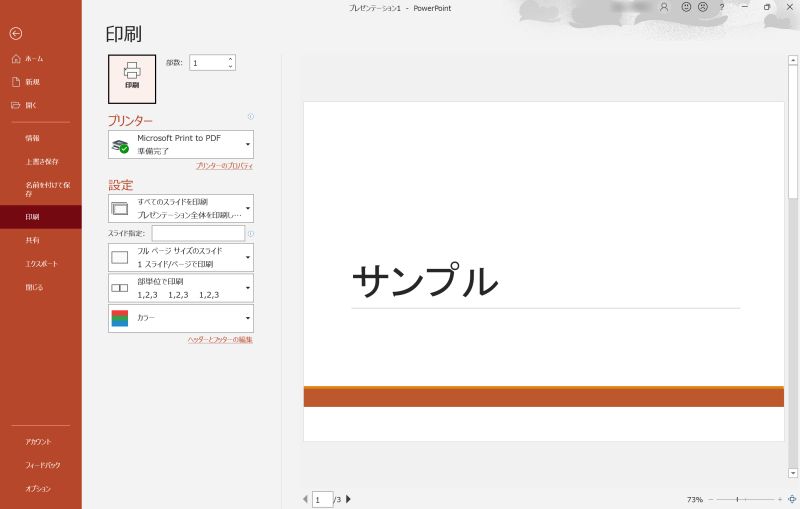Open the 開く menu item
Image resolution: width=800 pixels, height=509 pixels.
[41, 105]
